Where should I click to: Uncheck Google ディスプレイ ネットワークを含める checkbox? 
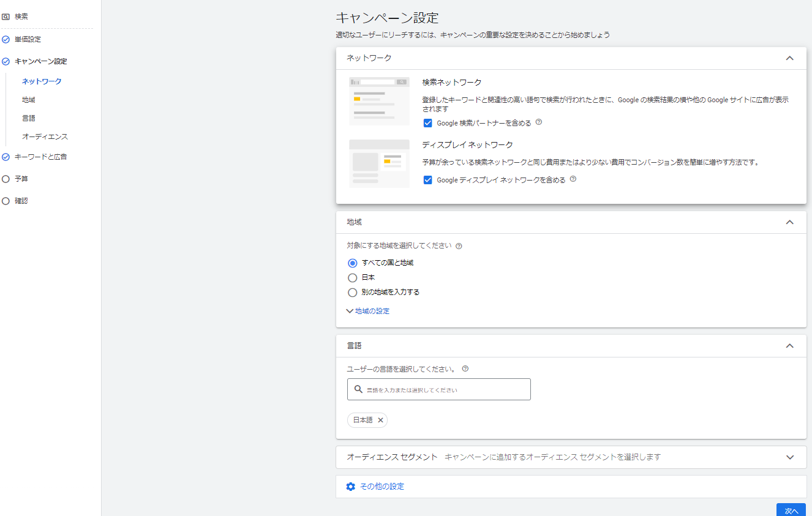pyautogui.click(x=428, y=180)
